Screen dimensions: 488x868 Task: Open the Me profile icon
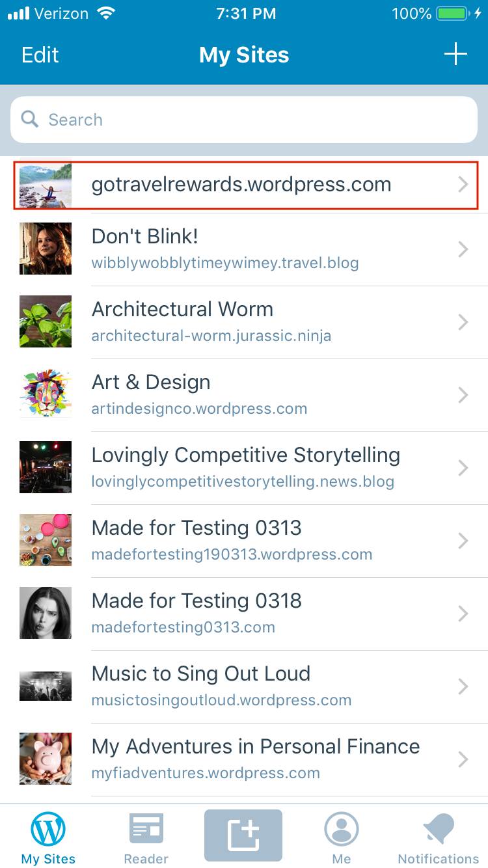[x=342, y=830]
